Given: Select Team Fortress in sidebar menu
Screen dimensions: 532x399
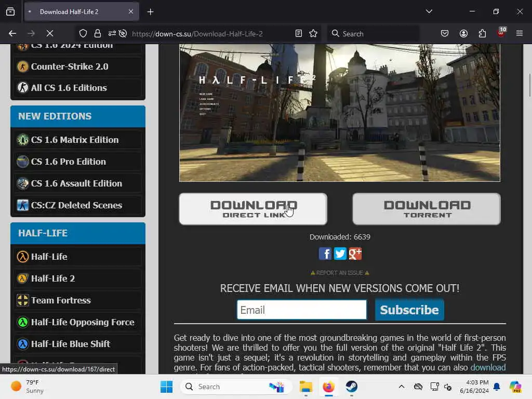Looking at the screenshot, I should [x=78, y=300].
